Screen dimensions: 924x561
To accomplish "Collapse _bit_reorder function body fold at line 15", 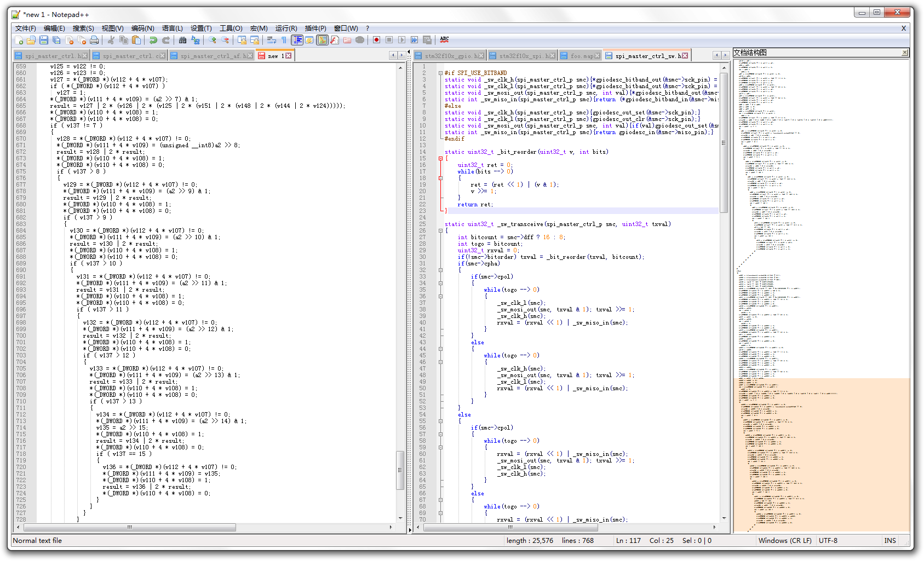I will (x=440, y=158).
